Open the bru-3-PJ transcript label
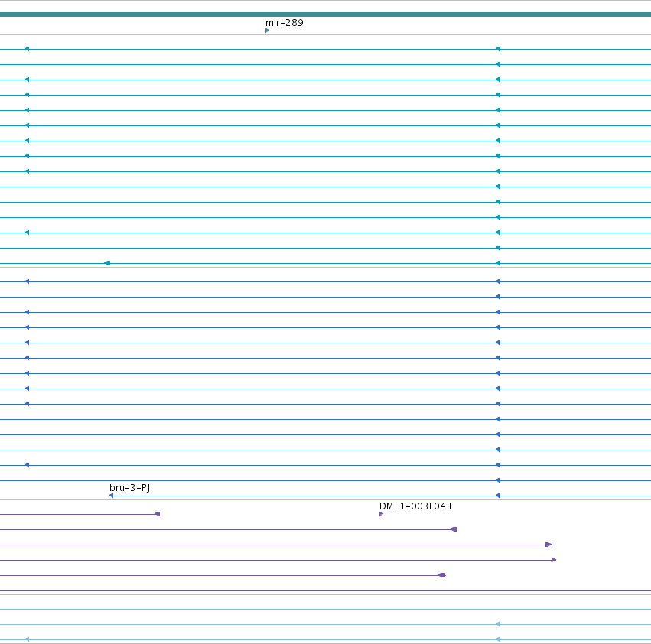This screenshot has width=651, height=644. (129, 487)
